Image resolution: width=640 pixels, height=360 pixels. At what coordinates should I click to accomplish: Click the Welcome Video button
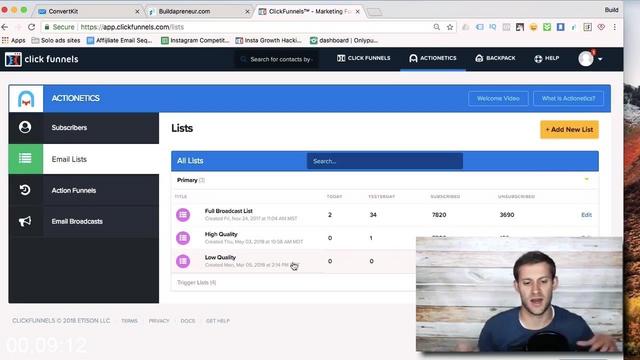point(498,98)
